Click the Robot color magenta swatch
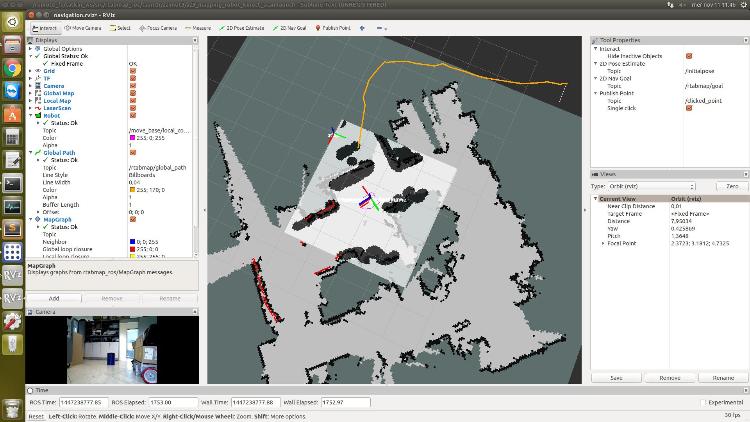 [133, 138]
